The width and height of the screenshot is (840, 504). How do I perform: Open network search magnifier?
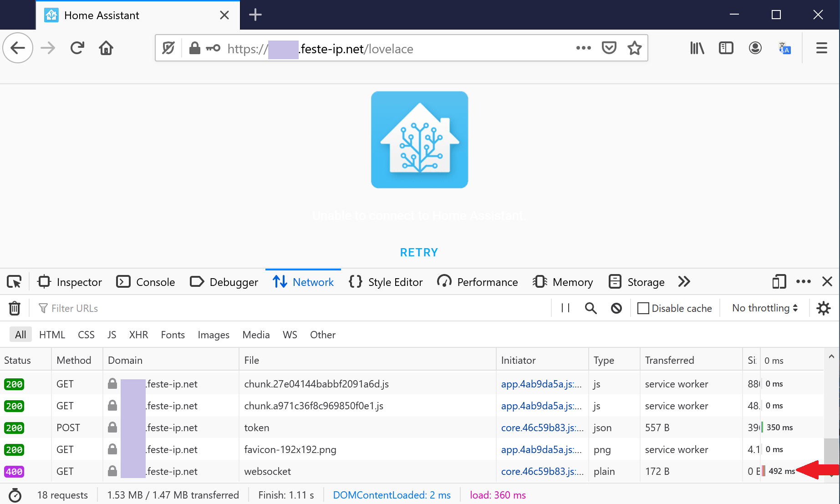click(591, 308)
